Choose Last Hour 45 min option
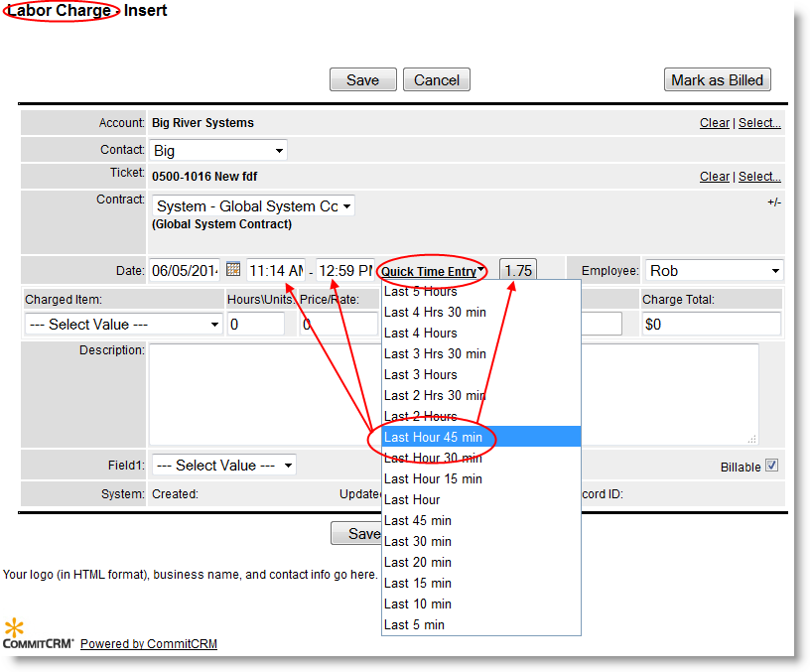 [x=433, y=437]
